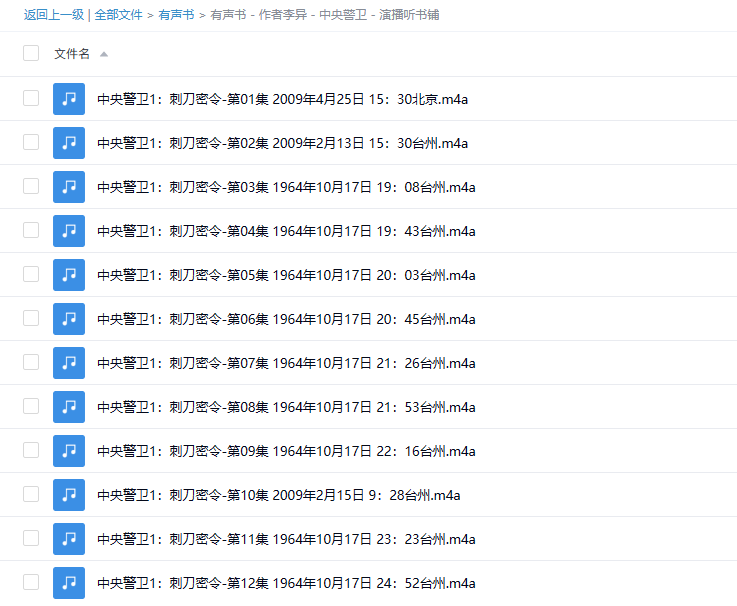The width and height of the screenshot is (737, 606).
Task: Click the music icon of 第10集
Action: tap(69, 495)
